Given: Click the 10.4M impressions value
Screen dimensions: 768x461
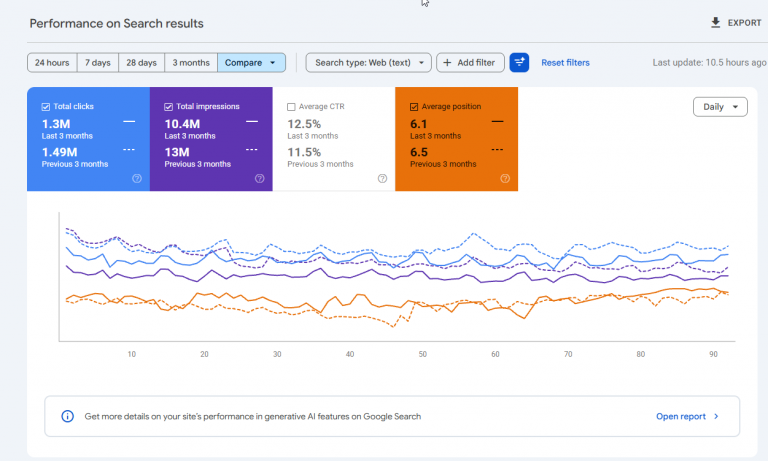Looking at the screenshot, I should [182, 124].
